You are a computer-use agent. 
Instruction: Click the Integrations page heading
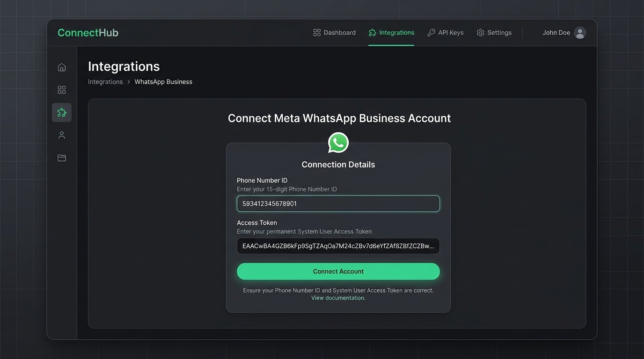coord(124,66)
